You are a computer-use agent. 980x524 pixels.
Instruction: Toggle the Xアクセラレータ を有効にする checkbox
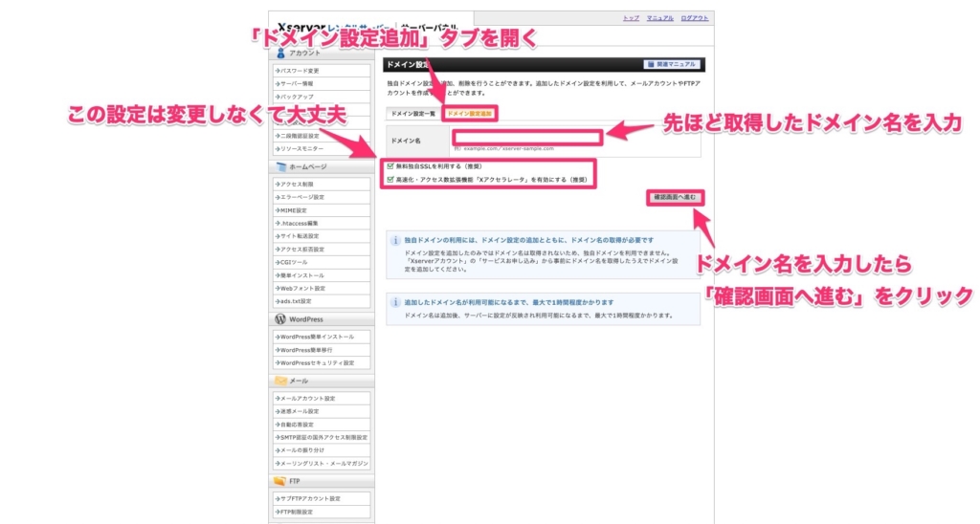(x=390, y=178)
